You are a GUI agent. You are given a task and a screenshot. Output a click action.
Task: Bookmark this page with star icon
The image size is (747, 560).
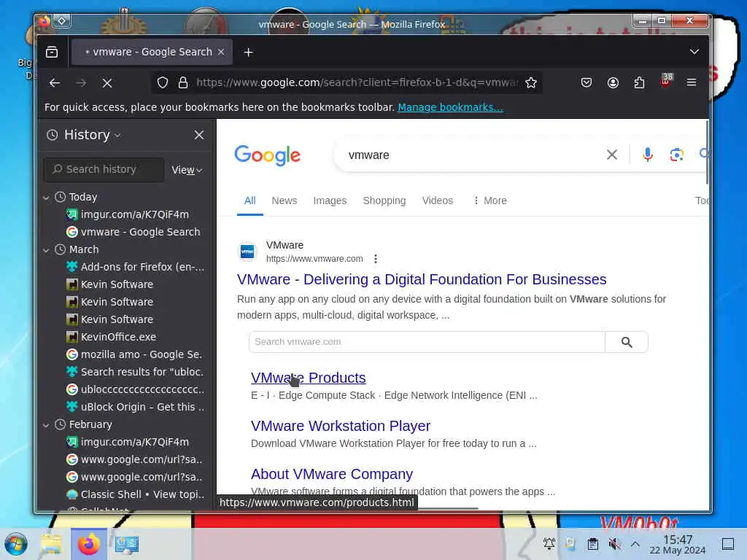pos(531,83)
